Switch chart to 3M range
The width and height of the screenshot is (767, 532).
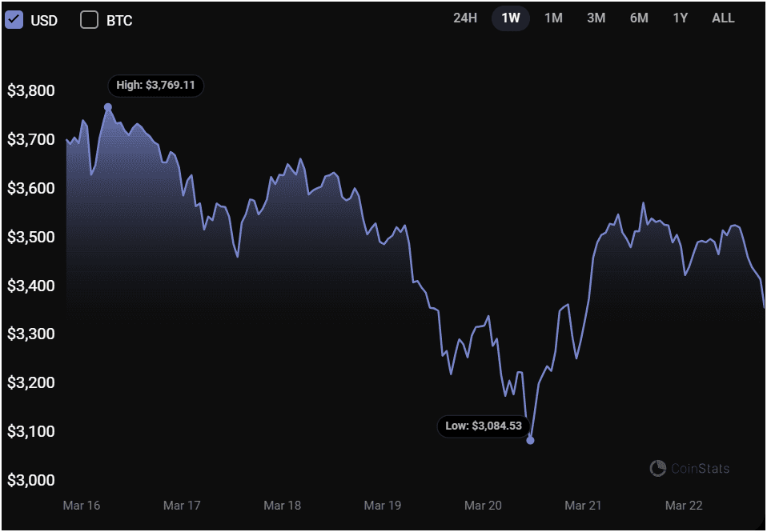596,18
